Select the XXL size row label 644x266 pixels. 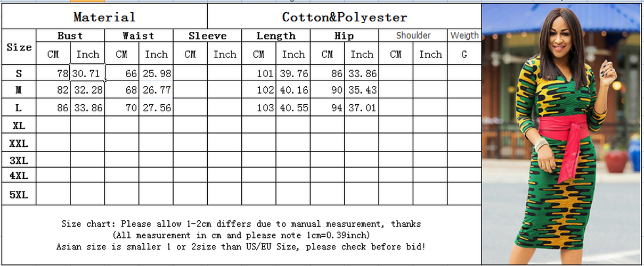(x=19, y=143)
